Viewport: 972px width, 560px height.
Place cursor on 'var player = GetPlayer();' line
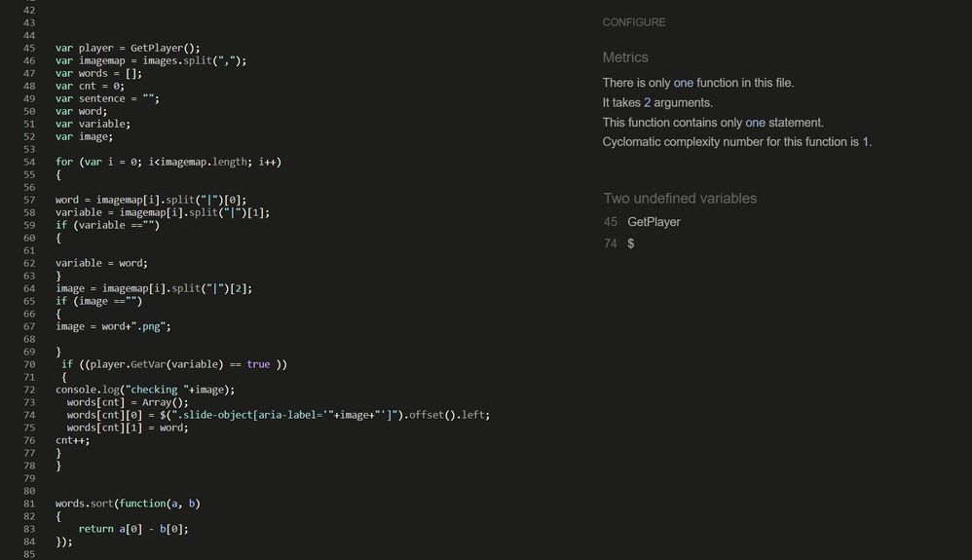(128, 48)
